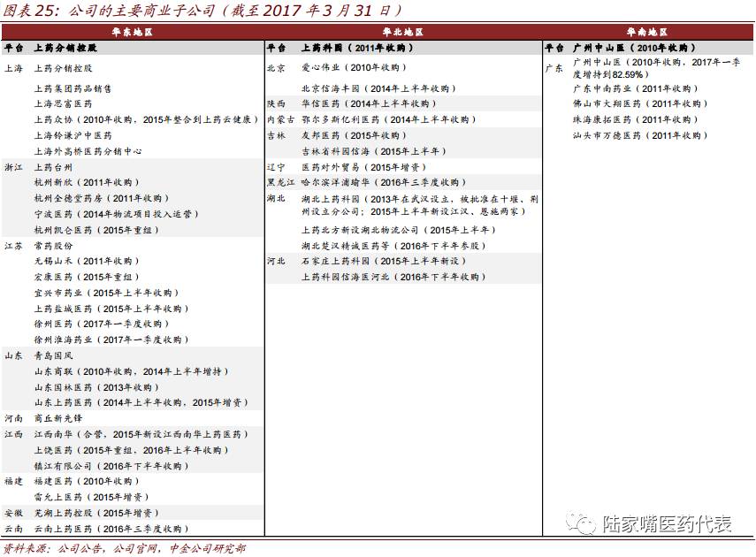Select 鄂尔多斯亿利医药（2014年上半年收购）
Image resolution: width=756 pixels, height=557 pixels.
(389, 119)
